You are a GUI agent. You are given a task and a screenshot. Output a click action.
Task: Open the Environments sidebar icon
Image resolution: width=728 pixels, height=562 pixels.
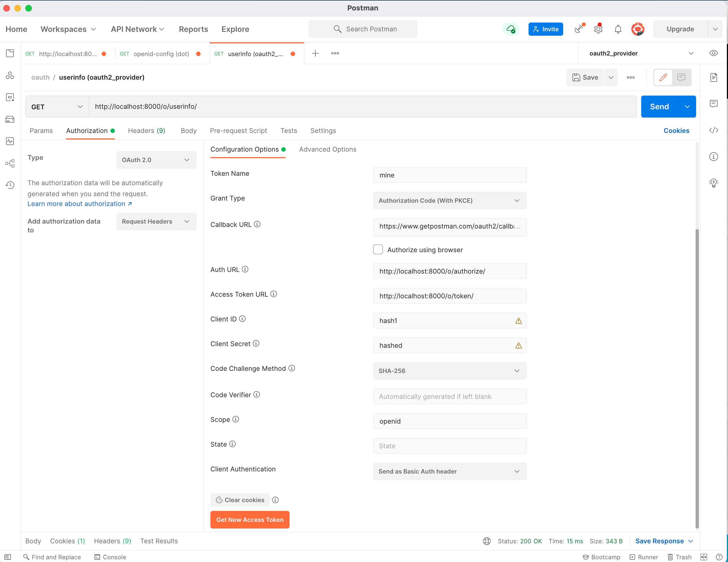[x=10, y=97]
